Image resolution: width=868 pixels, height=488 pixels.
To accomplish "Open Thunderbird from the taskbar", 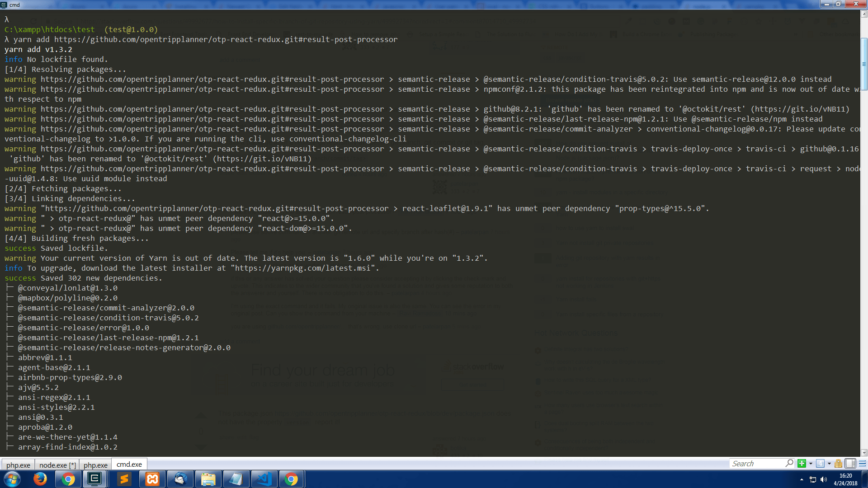I will click(x=180, y=479).
